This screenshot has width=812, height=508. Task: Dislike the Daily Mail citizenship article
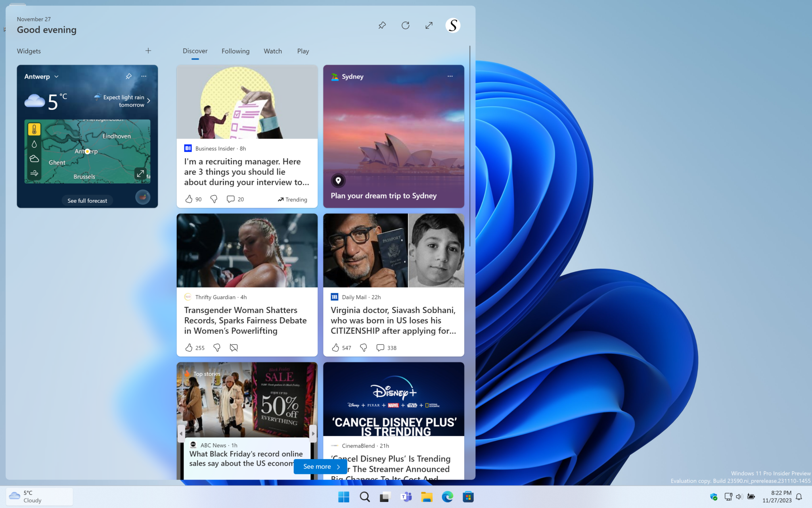(x=363, y=348)
